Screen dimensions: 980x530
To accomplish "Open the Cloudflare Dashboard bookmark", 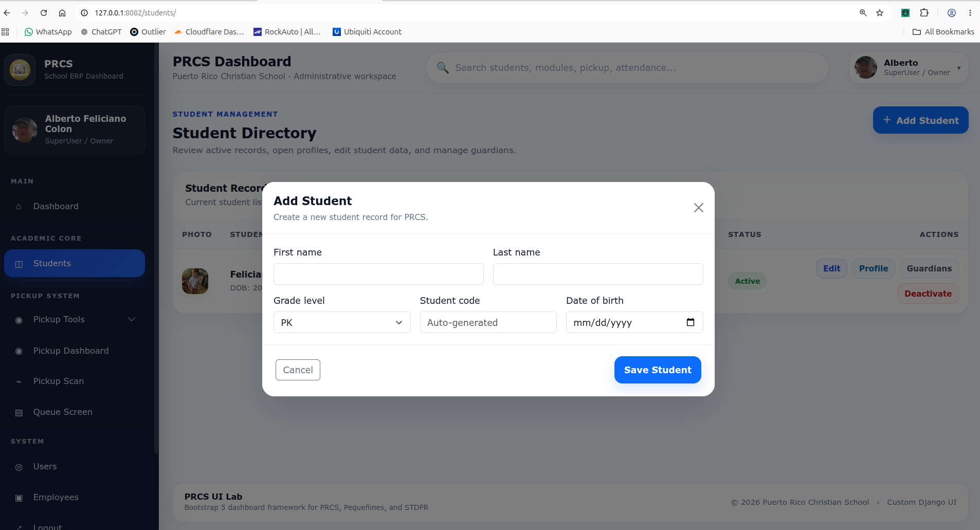I will pyautogui.click(x=209, y=32).
